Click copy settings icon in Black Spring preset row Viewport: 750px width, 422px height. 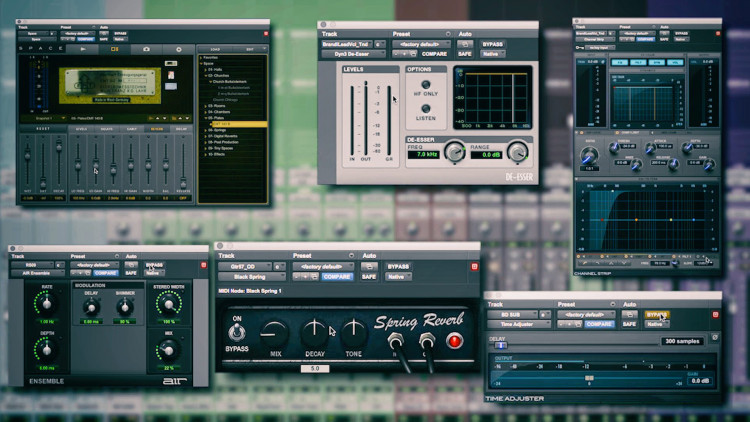[x=314, y=277]
